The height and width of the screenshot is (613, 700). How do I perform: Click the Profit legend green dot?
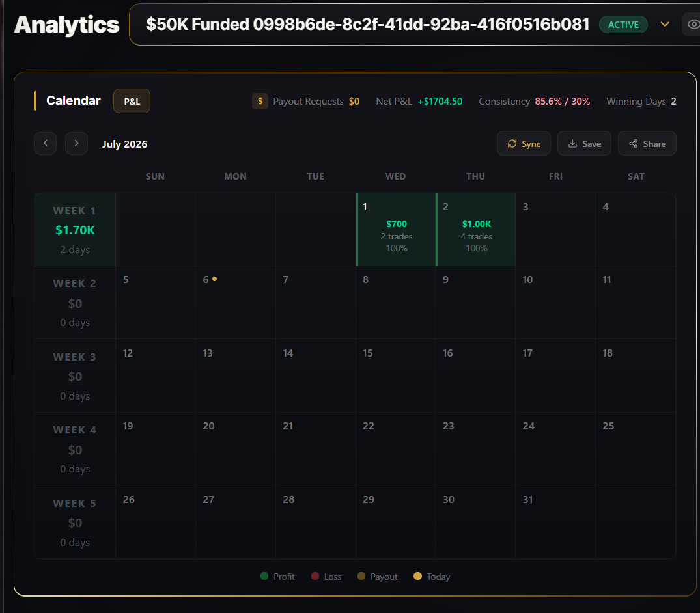pyautogui.click(x=264, y=576)
